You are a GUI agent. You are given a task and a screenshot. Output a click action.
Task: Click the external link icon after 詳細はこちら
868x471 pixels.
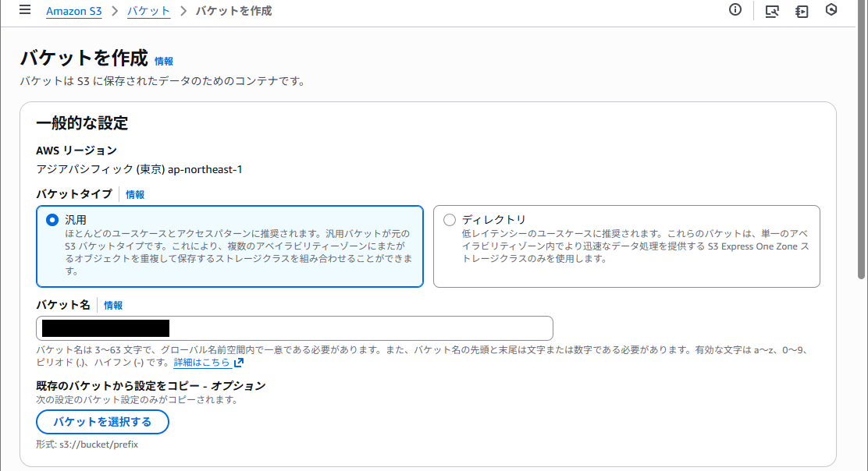click(x=238, y=362)
